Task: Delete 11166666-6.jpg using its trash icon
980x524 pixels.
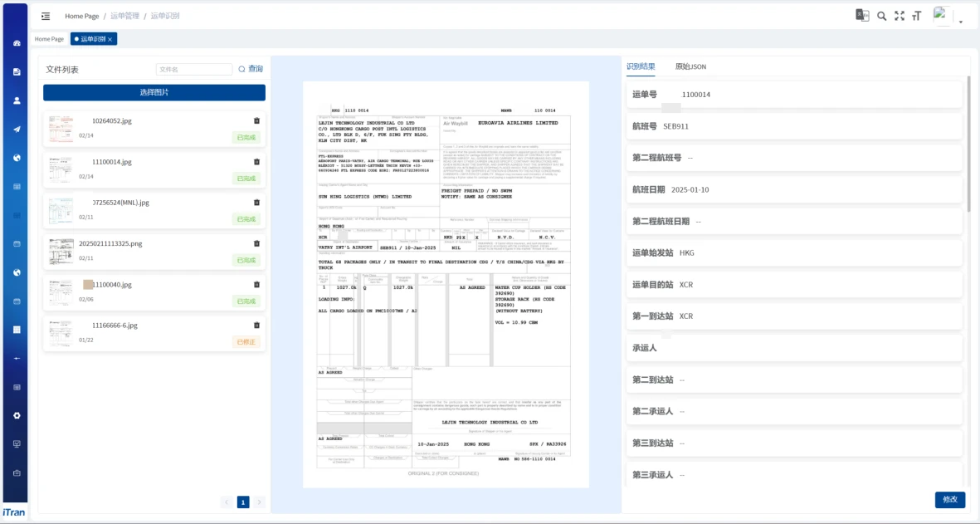Action: 257,324
